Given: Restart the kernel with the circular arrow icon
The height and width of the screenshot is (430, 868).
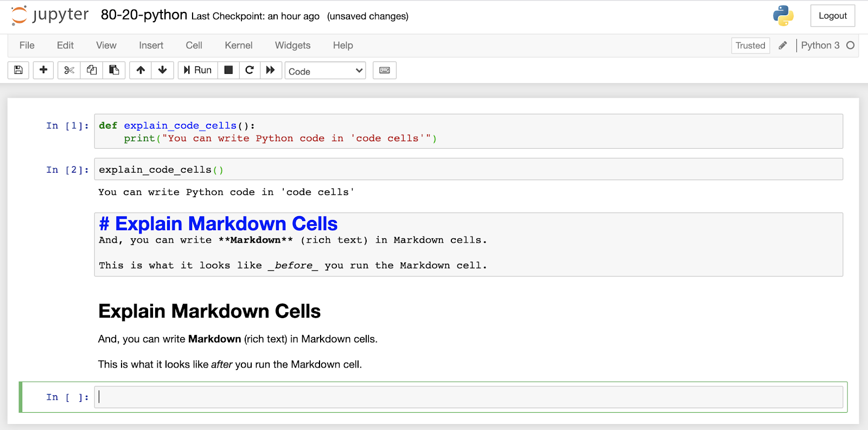Looking at the screenshot, I should (x=250, y=70).
